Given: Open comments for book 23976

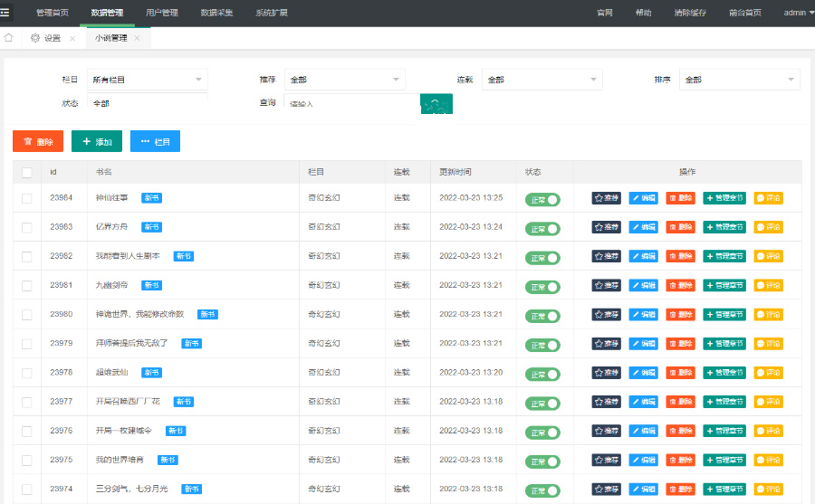Looking at the screenshot, I should pos(768,431).
